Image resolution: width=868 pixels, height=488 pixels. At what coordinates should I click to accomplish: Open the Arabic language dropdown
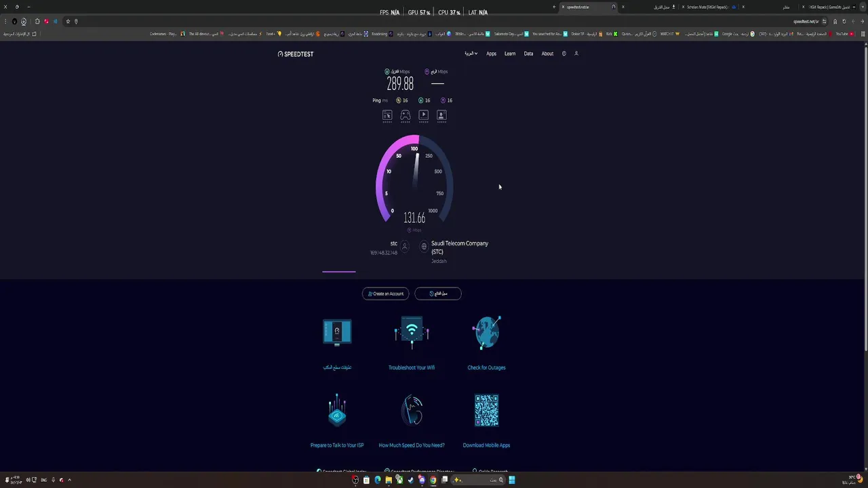click(471, 54)
